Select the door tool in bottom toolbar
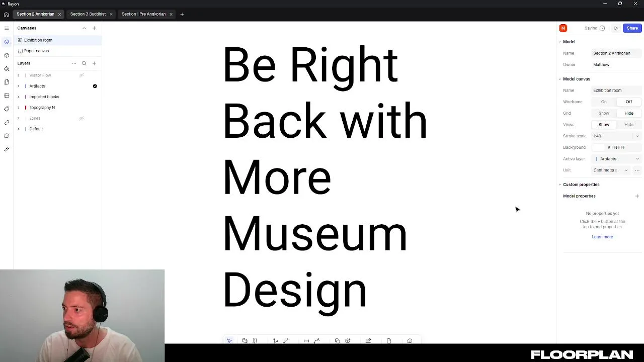644x362 pixels. [255, 341]
